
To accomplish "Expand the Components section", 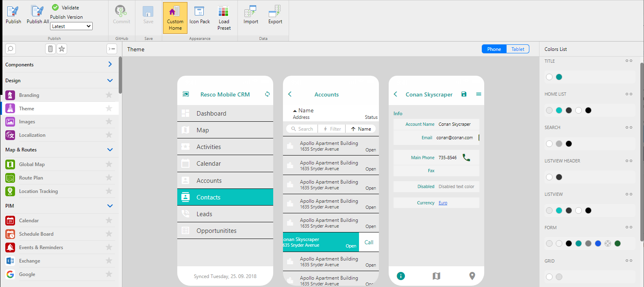I will coord(110,64).
